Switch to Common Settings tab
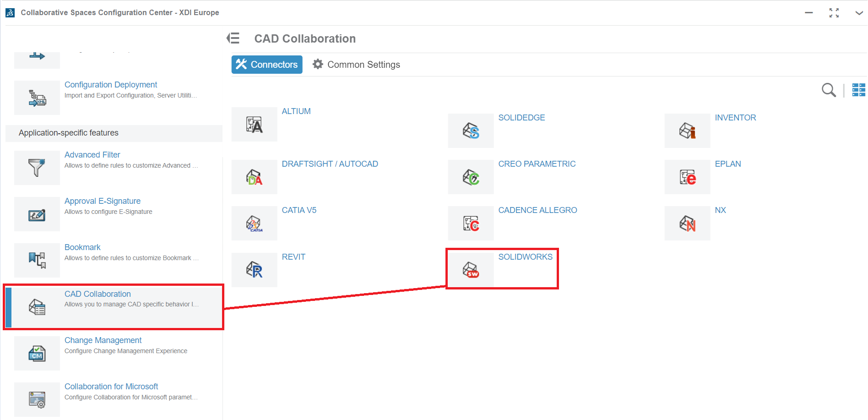The image size is (868, 420). click(x=356, y=65)
